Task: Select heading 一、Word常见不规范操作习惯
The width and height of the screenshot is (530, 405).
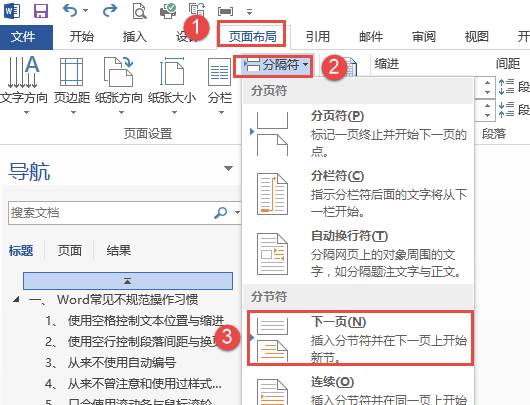Action: pyautogui.click(x=114, y=300)
